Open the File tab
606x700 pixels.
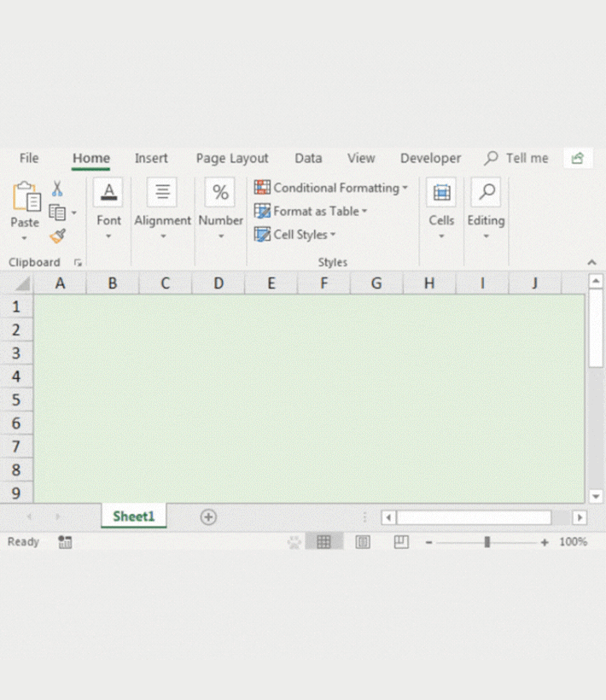(x=29, y=158)
